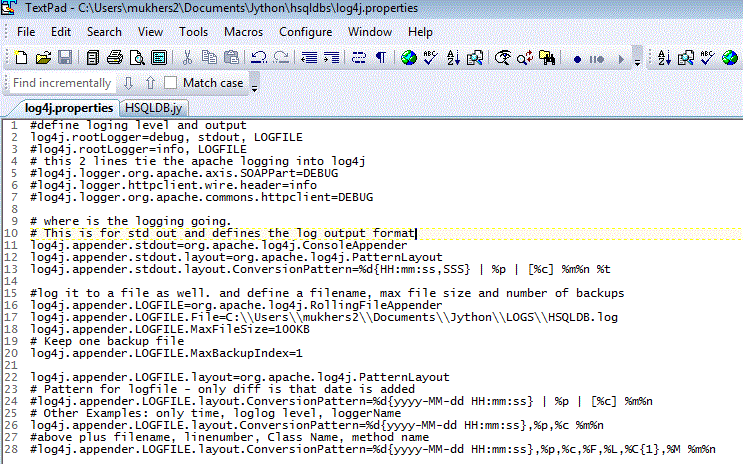Open the Search menu
Image resolution: width=743 pixels, height=464 pixels.
pyautogui.click(x=104, y=32)
